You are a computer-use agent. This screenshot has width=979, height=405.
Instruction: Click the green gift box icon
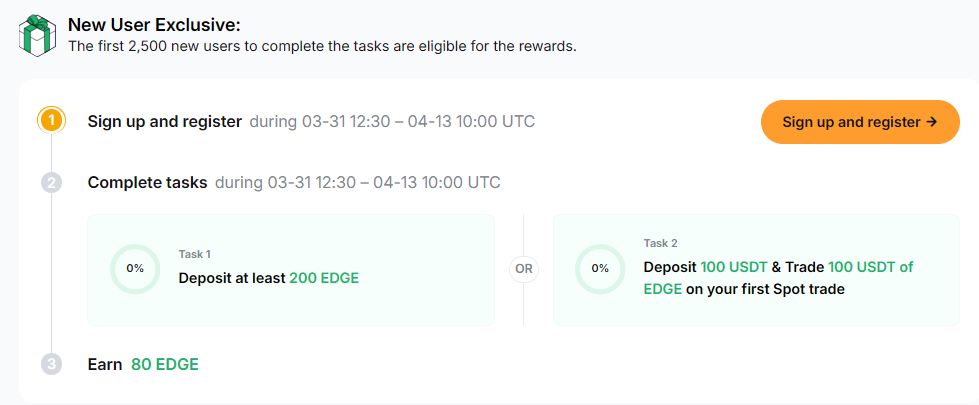pos(35,36)
